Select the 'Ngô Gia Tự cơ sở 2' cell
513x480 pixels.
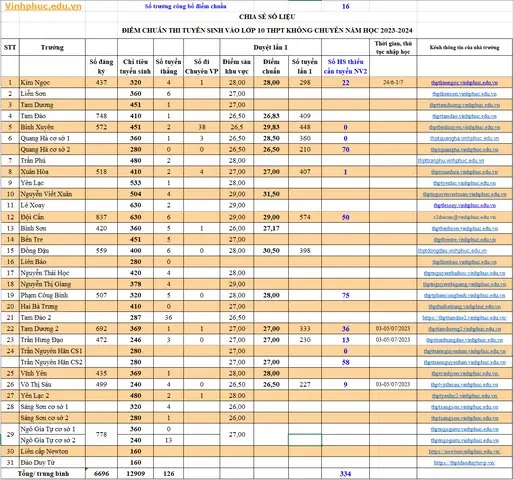point(52,440)
